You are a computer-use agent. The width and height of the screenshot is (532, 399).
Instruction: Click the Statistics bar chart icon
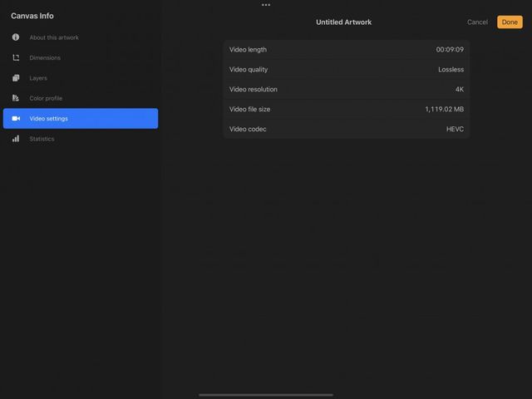tap(16, 139)
